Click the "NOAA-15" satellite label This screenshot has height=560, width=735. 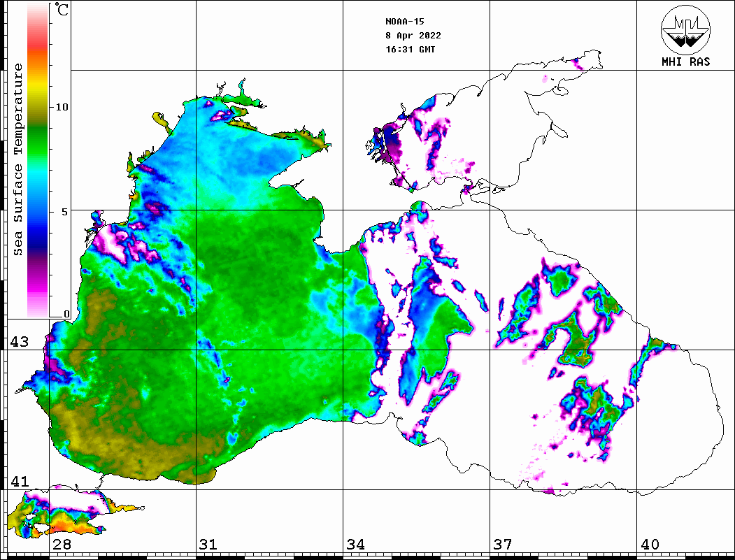click(x=404, y=22)
